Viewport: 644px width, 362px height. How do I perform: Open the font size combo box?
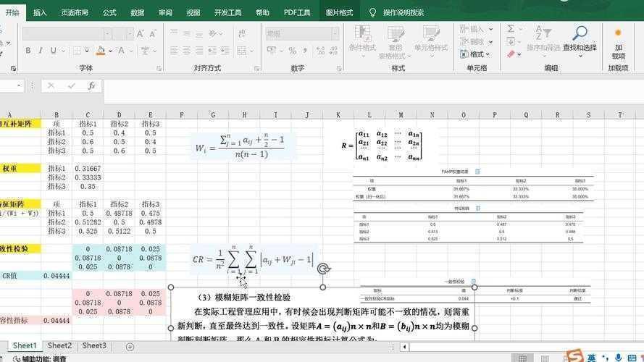point(123,33)
